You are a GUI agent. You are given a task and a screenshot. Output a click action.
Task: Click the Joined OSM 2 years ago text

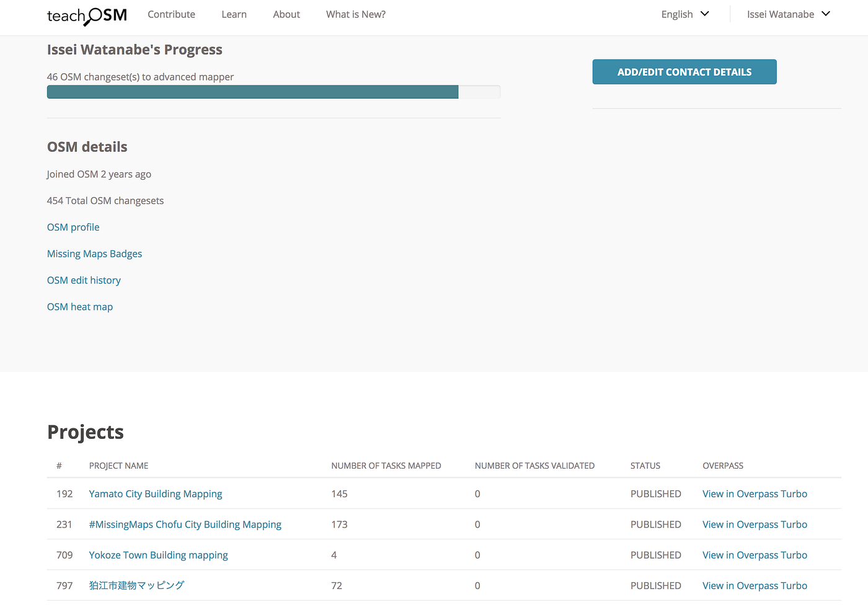[99, 174]
